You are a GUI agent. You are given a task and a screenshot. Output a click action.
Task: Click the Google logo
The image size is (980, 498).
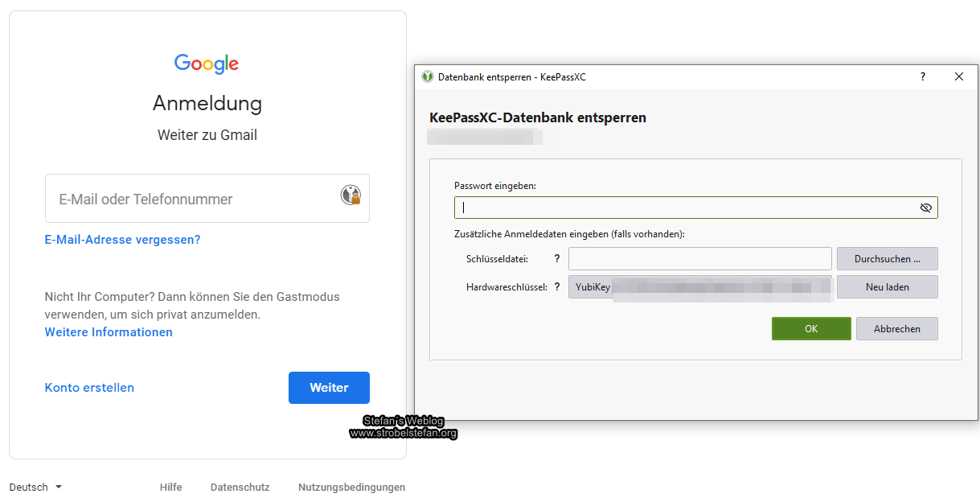point(207,64)
